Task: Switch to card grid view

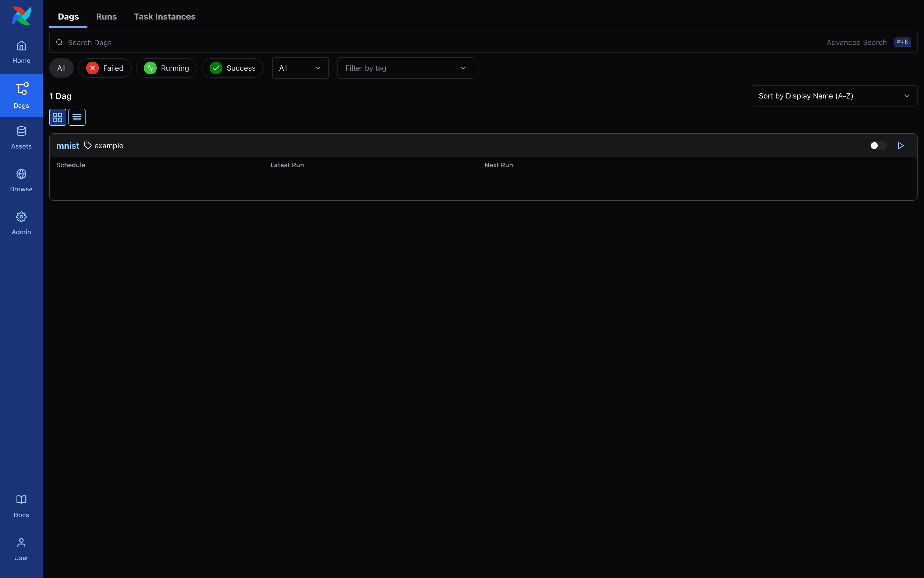Action: [58, 117]
